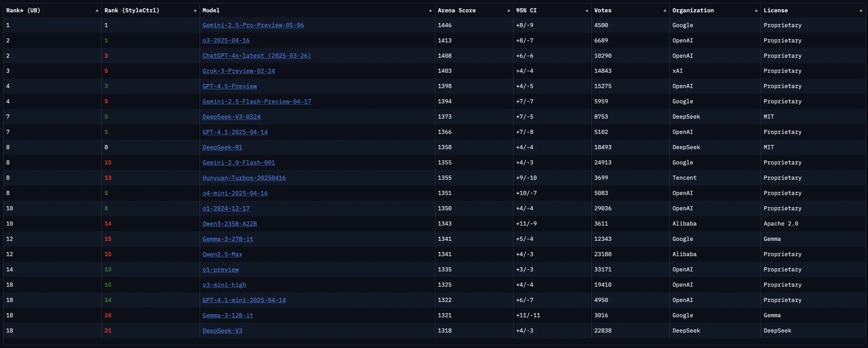Sort by Rank (StyleCtrl) column arrow

click(195, 11)
